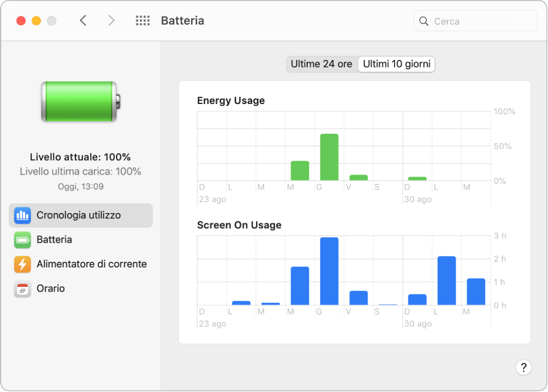Image resolution: width=548 pixels, height=392 pixels.
Task: Click the bar-chart icon next to Cronologia utilizzo
Action: [22, 215]
